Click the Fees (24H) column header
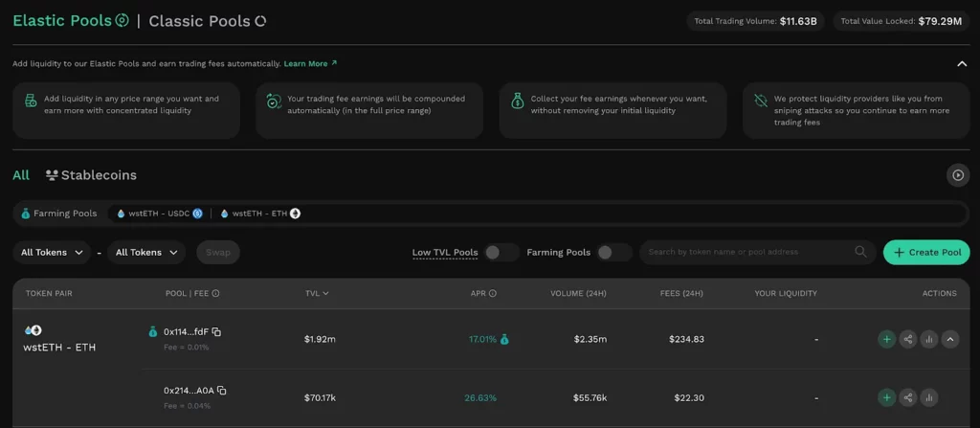Viewport: 980px width, 428px height. pos(681,293)
